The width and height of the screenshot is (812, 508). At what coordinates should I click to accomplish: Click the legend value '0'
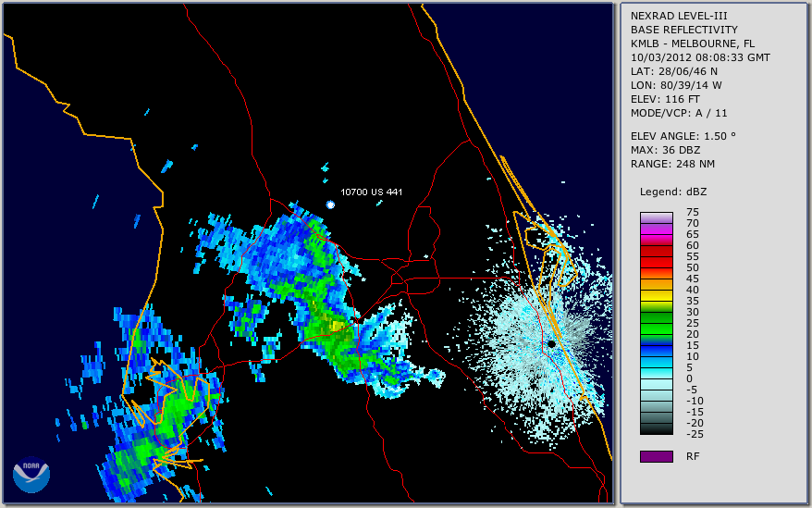point(689,379)
